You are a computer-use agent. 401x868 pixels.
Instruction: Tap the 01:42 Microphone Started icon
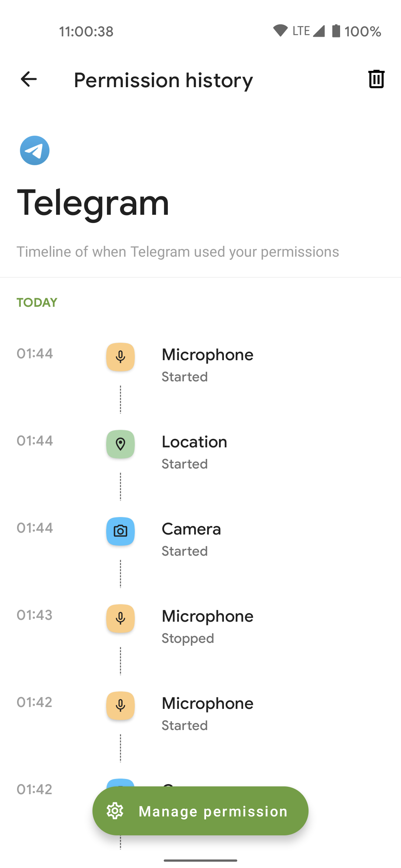coord(120,706)
